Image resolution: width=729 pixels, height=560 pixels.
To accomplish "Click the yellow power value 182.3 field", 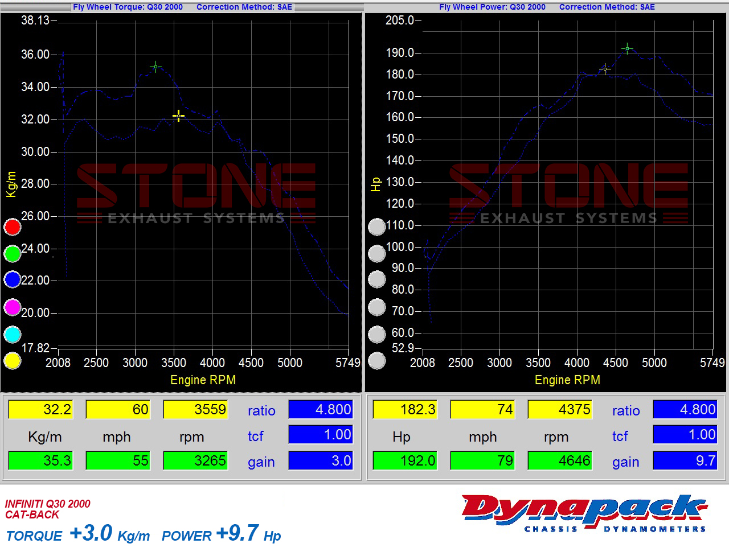I will pyautogui.click(x=406, y=410).
